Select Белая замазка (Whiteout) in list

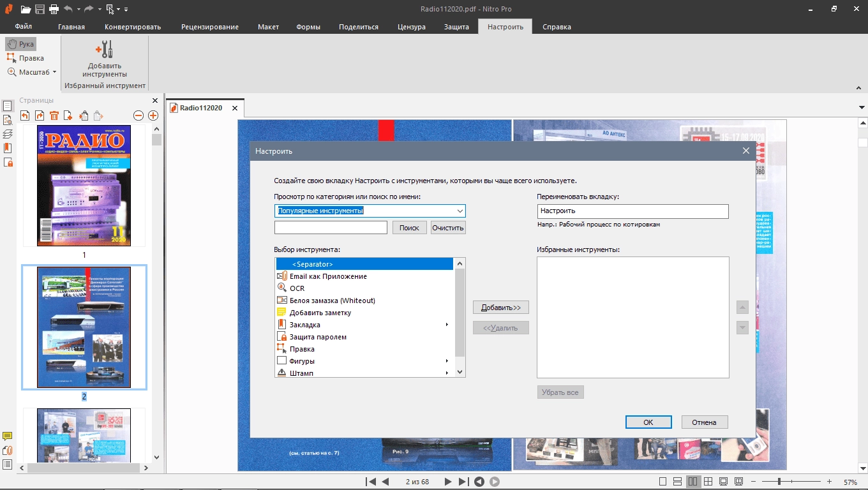[x=364, y=301]
